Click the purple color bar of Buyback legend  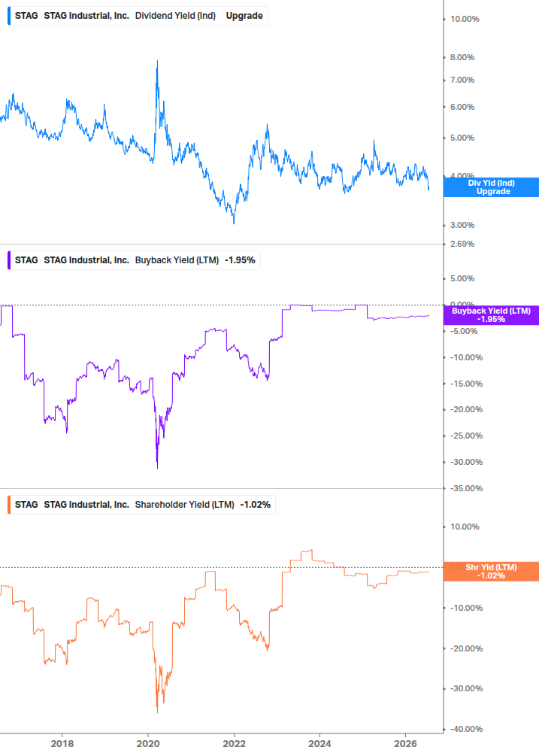pos(9,260)
